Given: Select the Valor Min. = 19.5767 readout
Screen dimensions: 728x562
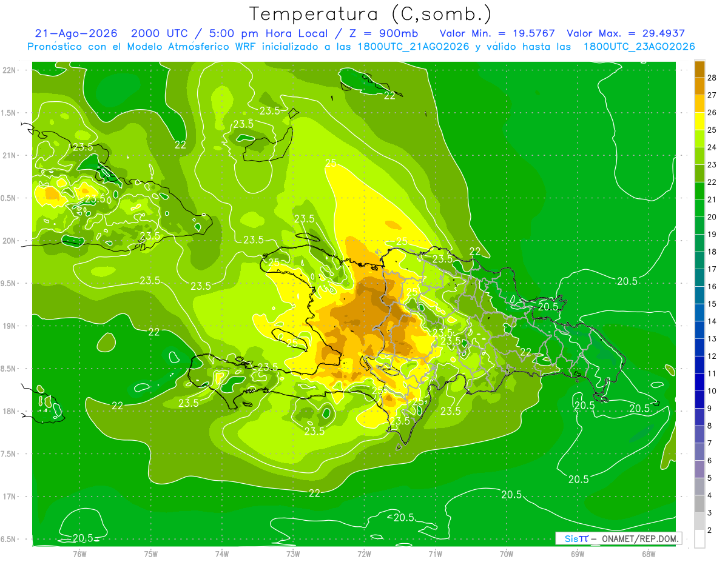Looking at the screenshot, I should pos(498,33).
